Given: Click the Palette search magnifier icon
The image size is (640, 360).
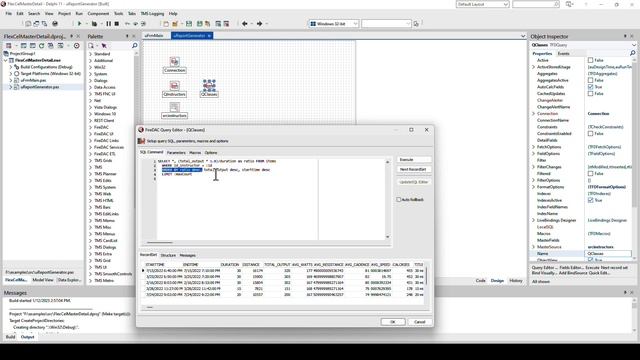Looking at the screenshot, I should coord(135,46).
